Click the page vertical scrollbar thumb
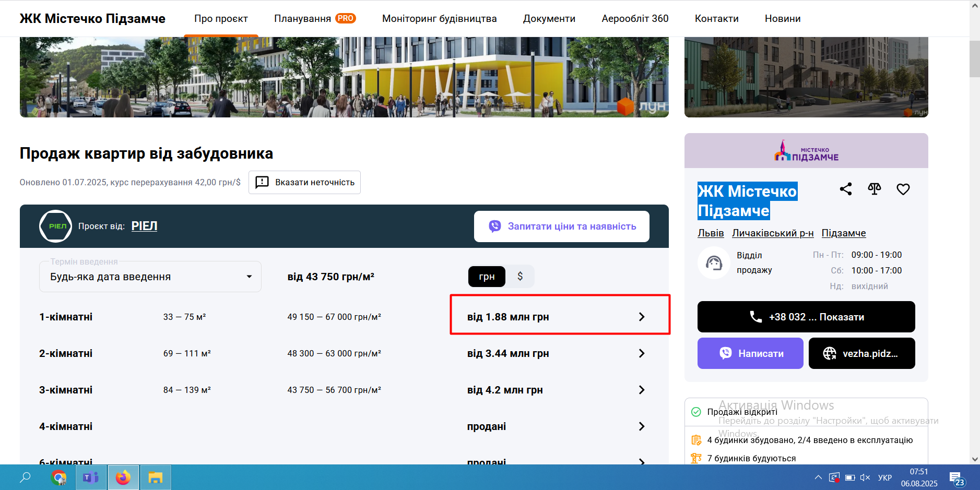The image size is (980, 490). (x=975, y=58)
